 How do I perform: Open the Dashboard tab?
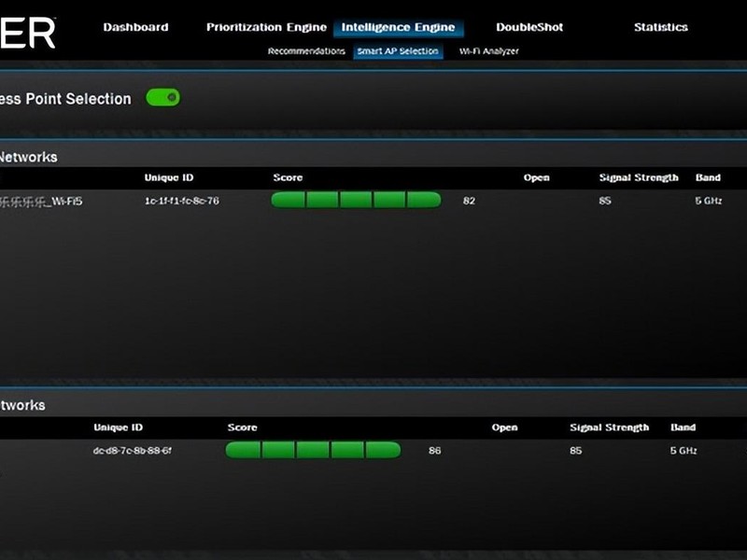[x=135, y=27]
